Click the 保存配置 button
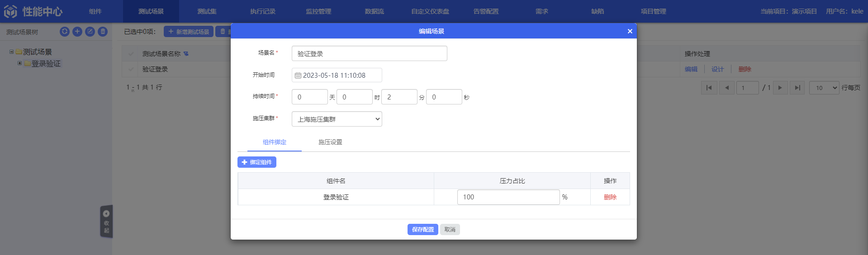The height and width of the screenshot is (255, 868). point(422,230)
